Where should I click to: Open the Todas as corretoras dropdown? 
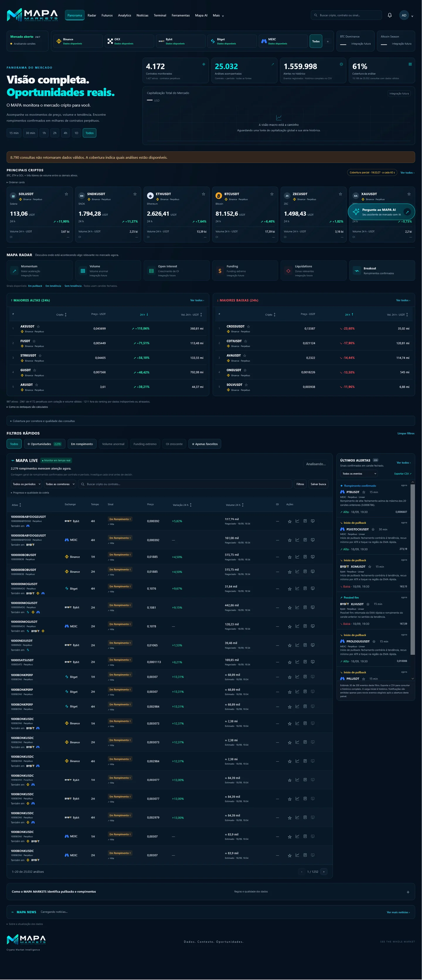60,484
